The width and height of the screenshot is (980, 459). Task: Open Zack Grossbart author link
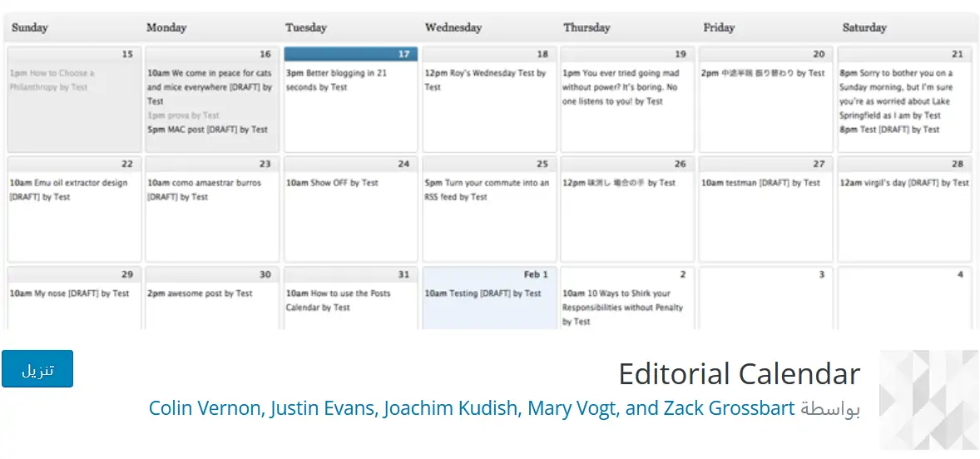click(x=729, y=408)
